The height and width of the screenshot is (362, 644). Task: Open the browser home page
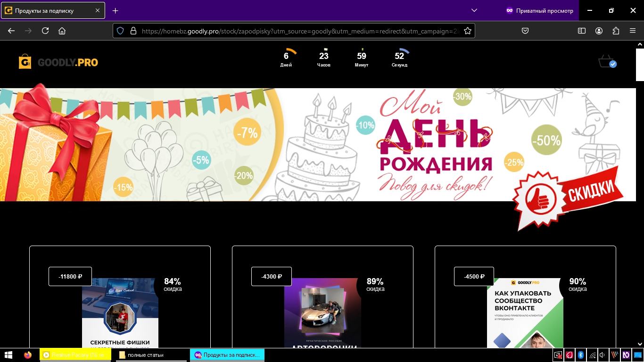(62, 31)
